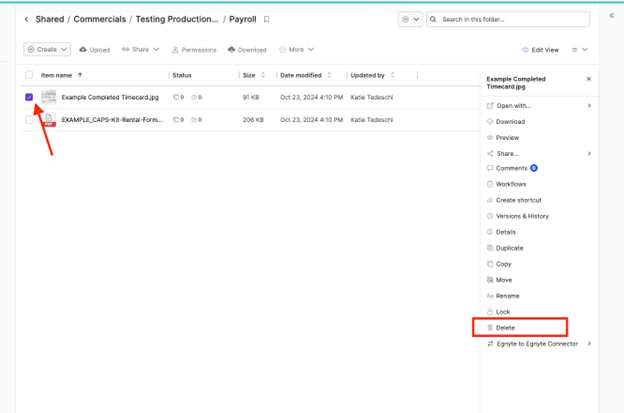Click the Upload toolbar button
The image size is (624, 413).
point(94,50)
